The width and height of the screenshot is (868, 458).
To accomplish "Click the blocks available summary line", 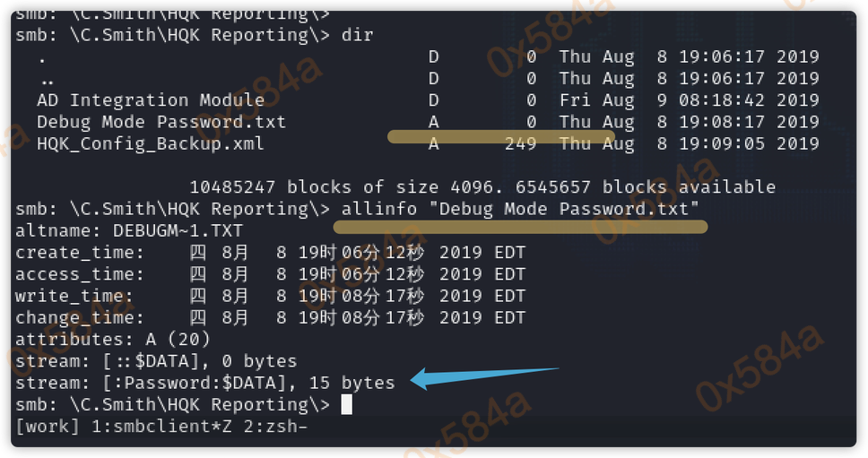I will [482, 187].
